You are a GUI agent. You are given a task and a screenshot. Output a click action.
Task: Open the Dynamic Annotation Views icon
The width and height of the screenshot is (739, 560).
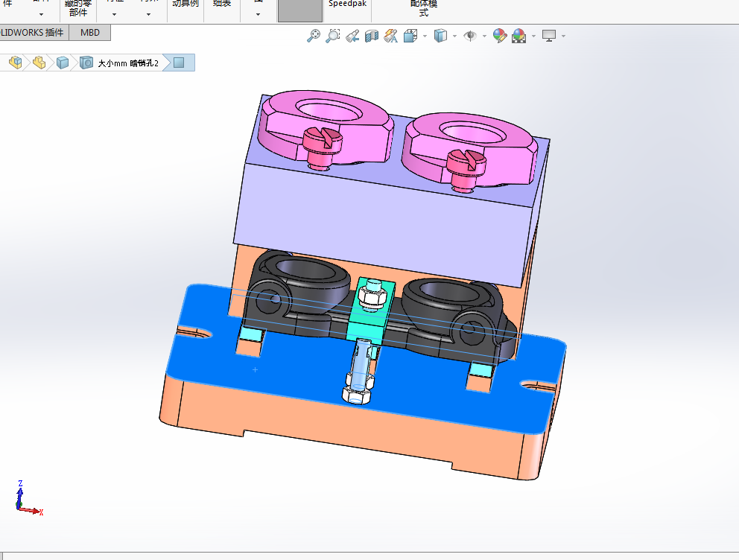(x=390, y=36)
